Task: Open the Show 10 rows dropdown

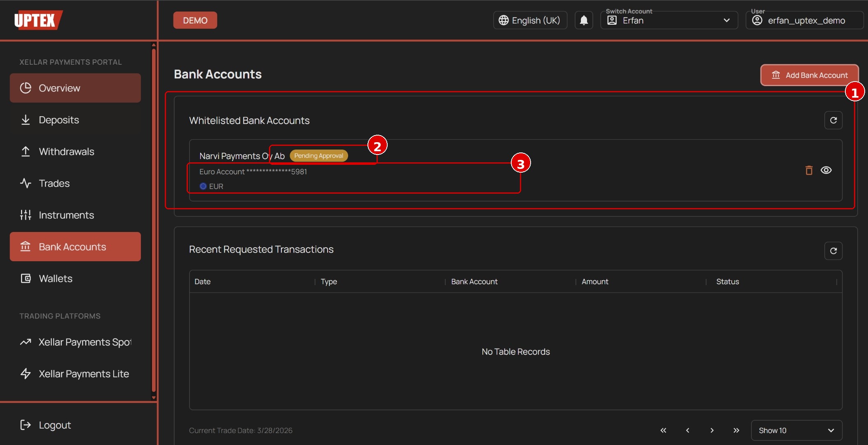Action: 796,430
